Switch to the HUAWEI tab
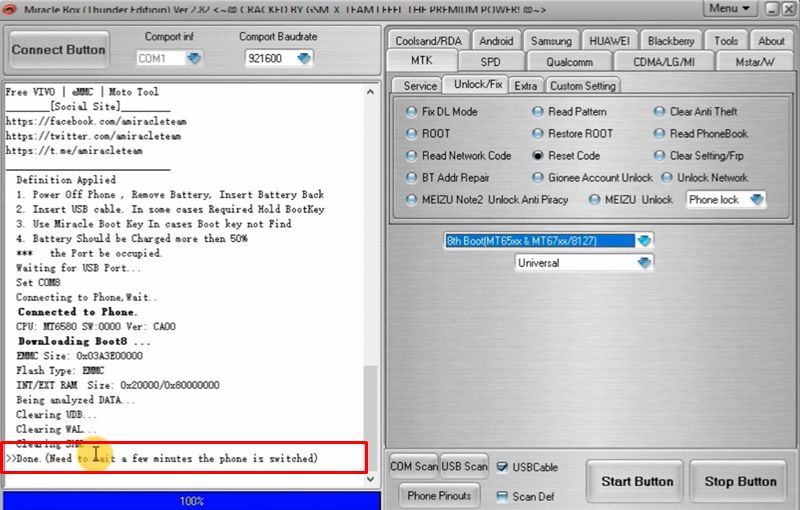This screenshot has height=510, width=800. coord(609,41)
